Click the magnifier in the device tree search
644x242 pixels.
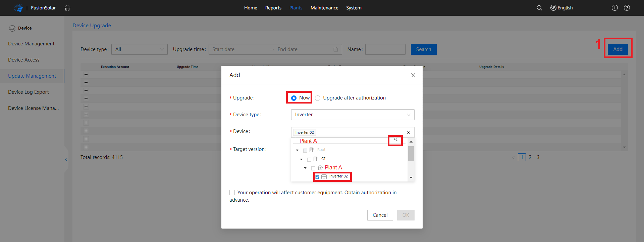click(395, 139)
